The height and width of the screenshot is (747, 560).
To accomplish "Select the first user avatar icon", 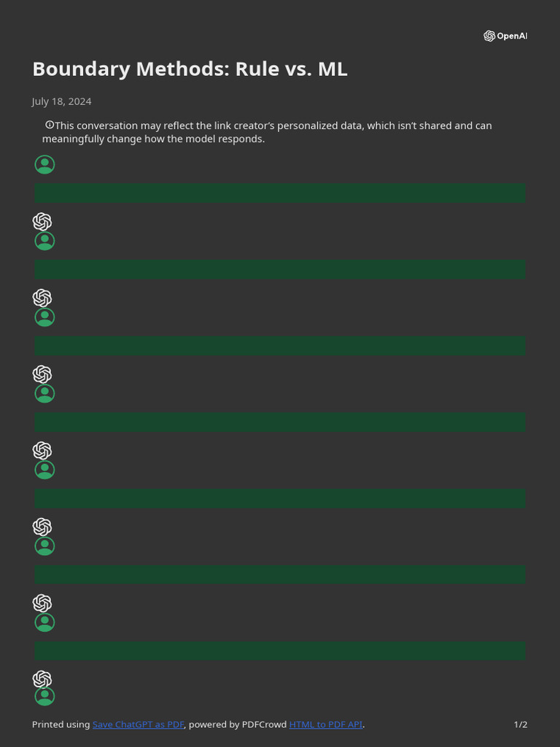I will 44,165.
